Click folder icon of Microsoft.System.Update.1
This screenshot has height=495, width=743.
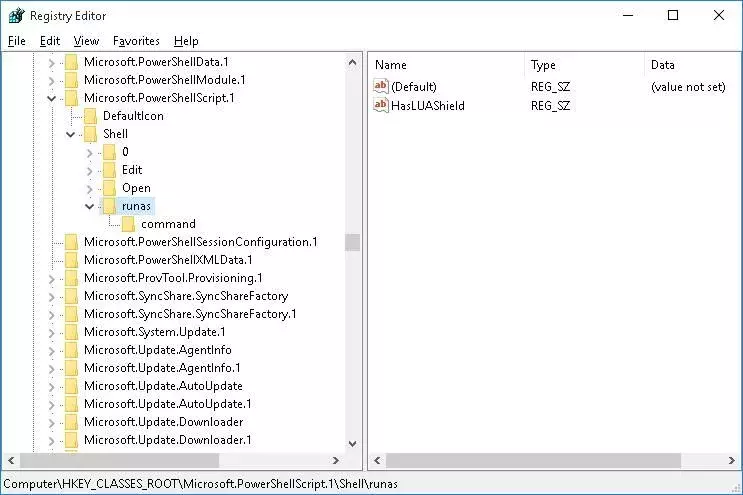[72, 332]
